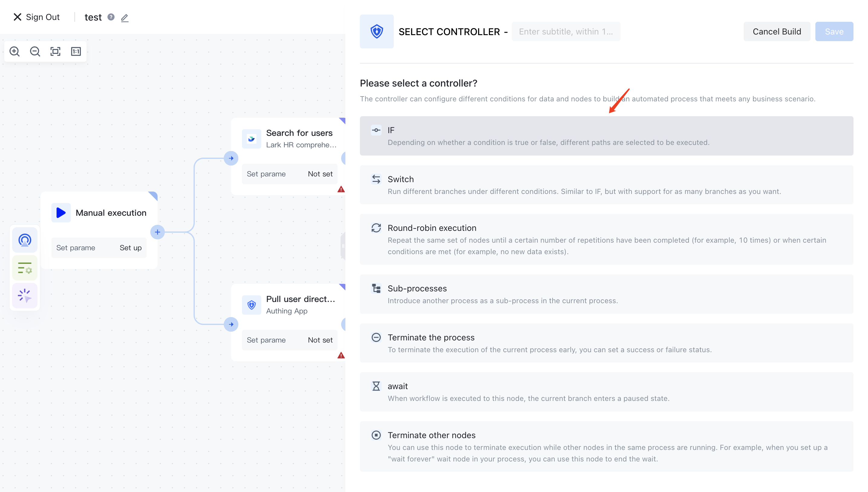
Task: Pick the Terminate the process controller
Action: pyautogui.click(x=606, y=343)
